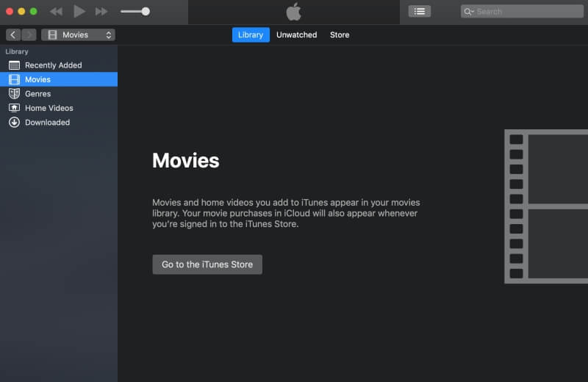Open Recently Added in the sidebar
The height and width of the screenshot is (382, 588).
[59, 65]
